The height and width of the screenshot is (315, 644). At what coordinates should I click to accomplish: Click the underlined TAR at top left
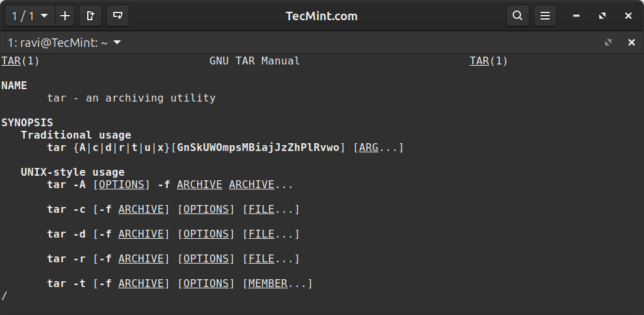coord(12,61)
